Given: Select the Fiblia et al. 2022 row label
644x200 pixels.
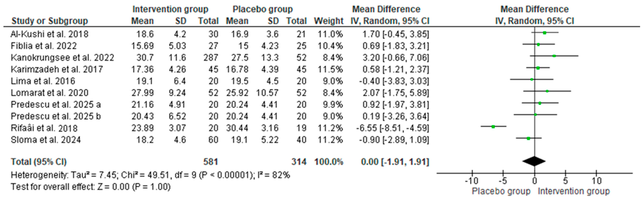Looking at the screenshot, I should (x=44, y=46).
